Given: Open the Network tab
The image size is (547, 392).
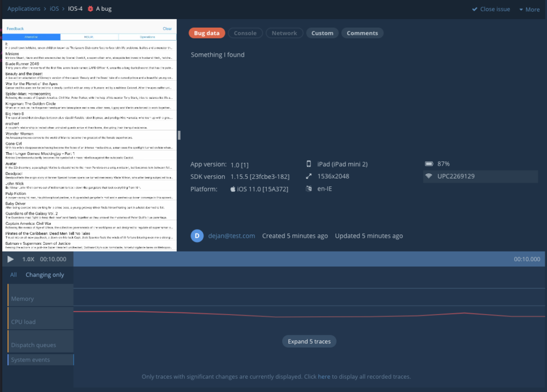Looking at the screenshot, I should tap(284, 33).
